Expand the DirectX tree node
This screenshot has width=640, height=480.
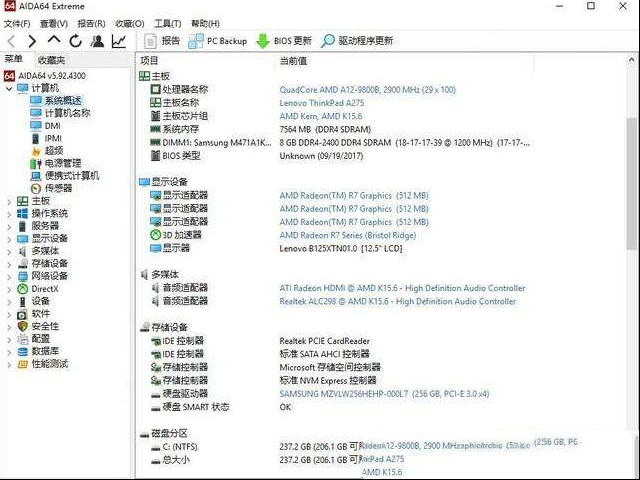(9, 289)
